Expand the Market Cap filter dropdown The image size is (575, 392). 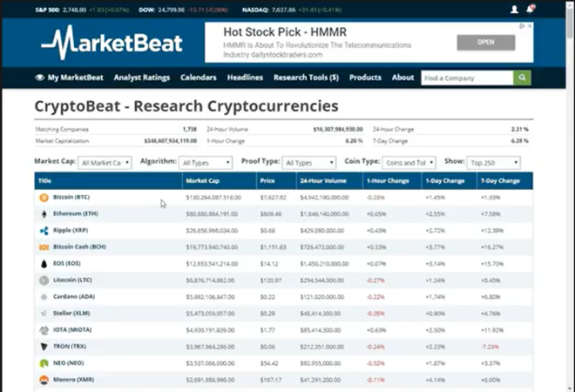tap(105, 162)
